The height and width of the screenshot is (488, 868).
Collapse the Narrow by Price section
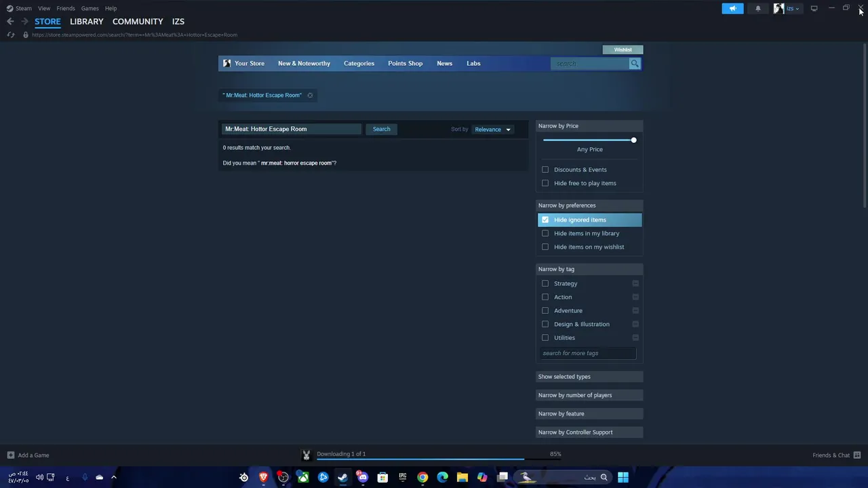tap(589, 126)
